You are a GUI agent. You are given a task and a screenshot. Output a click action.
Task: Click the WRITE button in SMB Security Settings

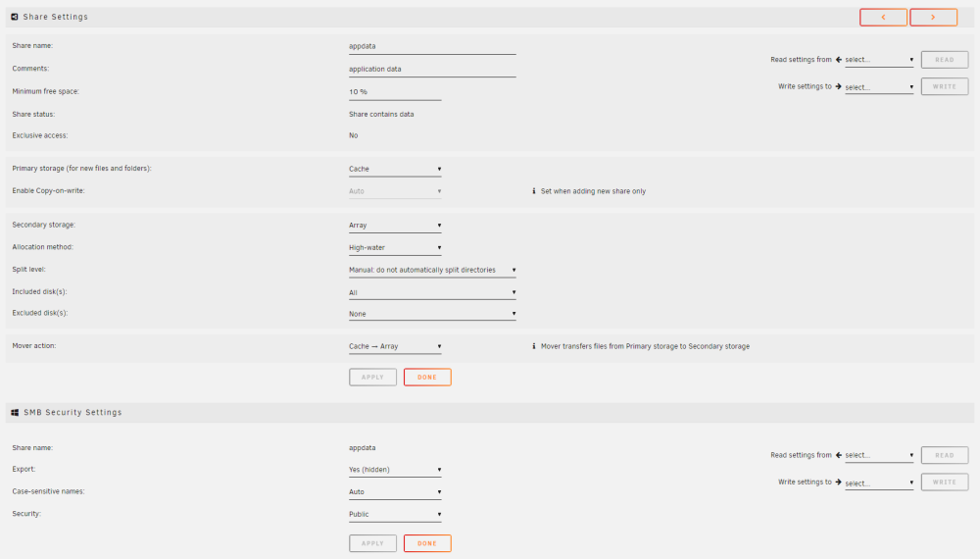tap(945, 483)
